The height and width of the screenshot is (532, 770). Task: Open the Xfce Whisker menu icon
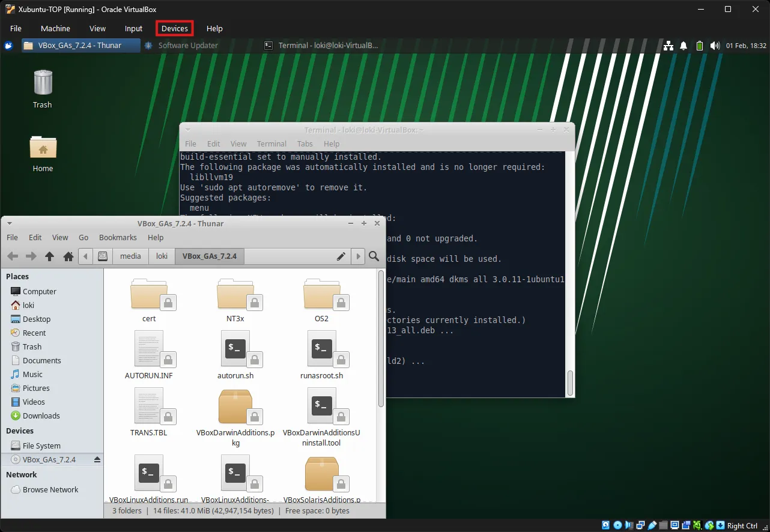click(8, 46)
